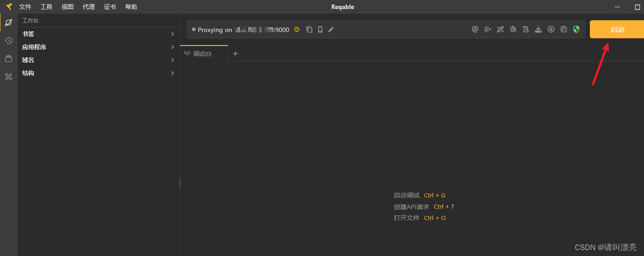Expand the 书签 section
The width and height of the screenshot is (644, 256).
pyautogui.click(x=99, y=34)
